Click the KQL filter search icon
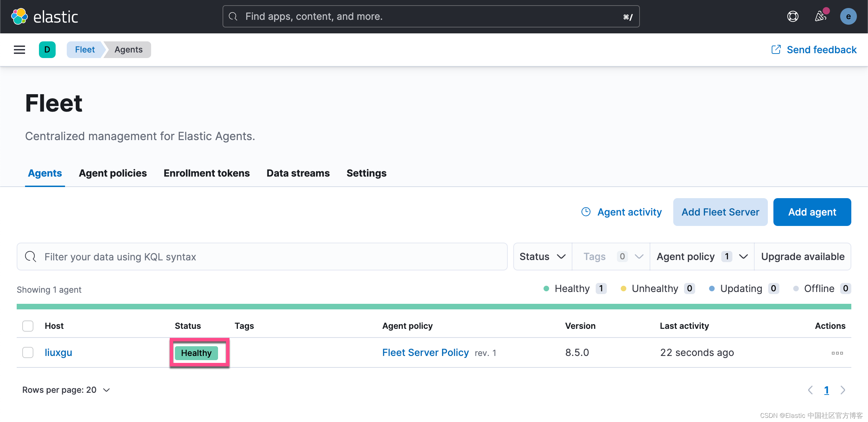This screenshot has height=422, width=868. (31, 257)
